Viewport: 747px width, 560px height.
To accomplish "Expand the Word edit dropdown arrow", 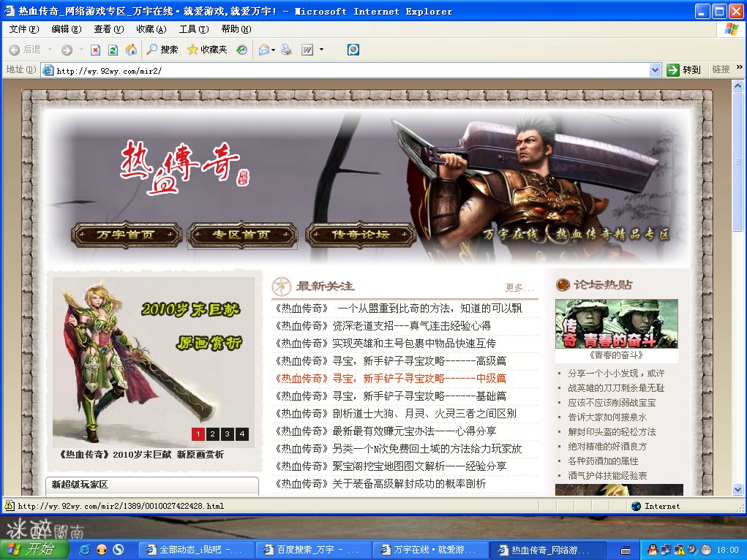I will point(321,50).
